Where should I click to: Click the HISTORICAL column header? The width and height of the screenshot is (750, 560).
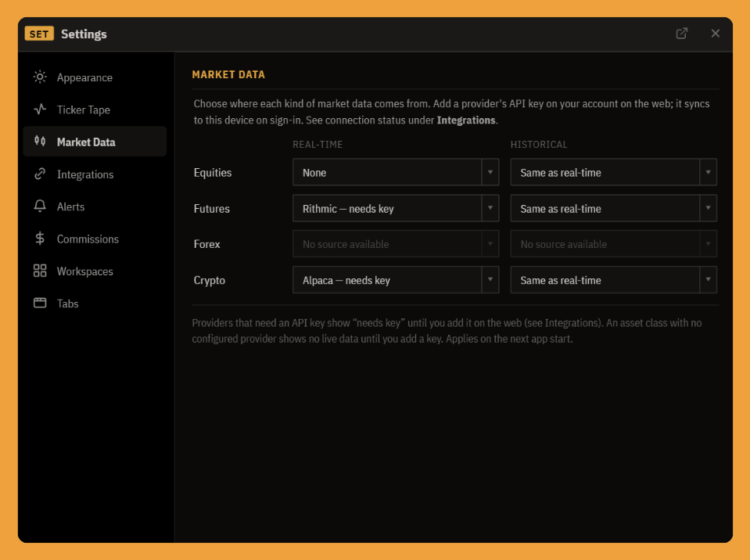539,145
